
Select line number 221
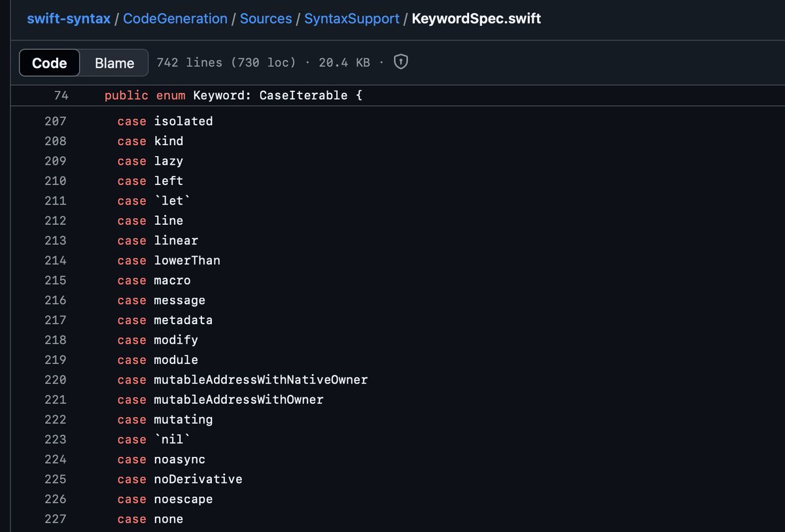point(56,399)
